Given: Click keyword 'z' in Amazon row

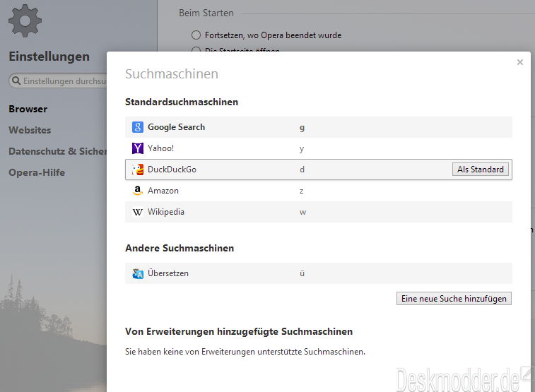Looking at the screenshot, I should click(x=302, y=191).
